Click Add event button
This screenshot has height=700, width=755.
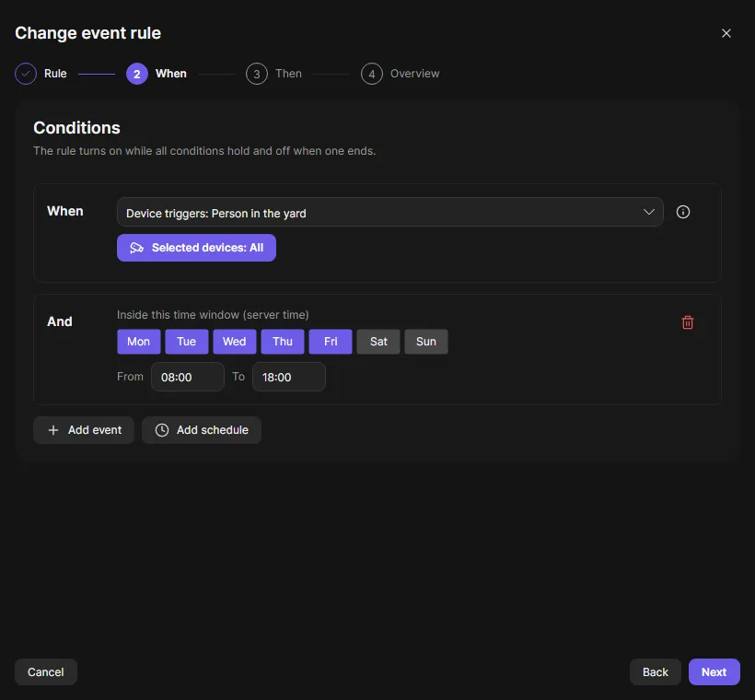pos(84,430)
